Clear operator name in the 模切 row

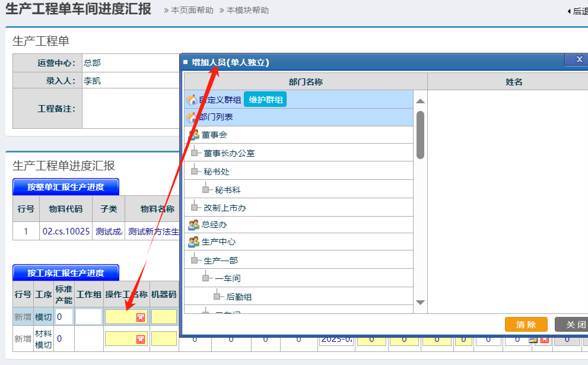[x=141, y=318]
